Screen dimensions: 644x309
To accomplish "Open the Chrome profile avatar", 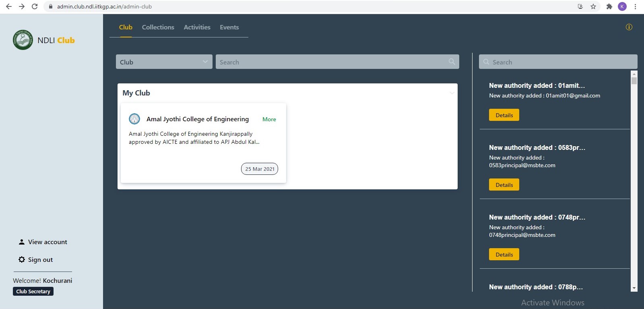I will (622, 6).
